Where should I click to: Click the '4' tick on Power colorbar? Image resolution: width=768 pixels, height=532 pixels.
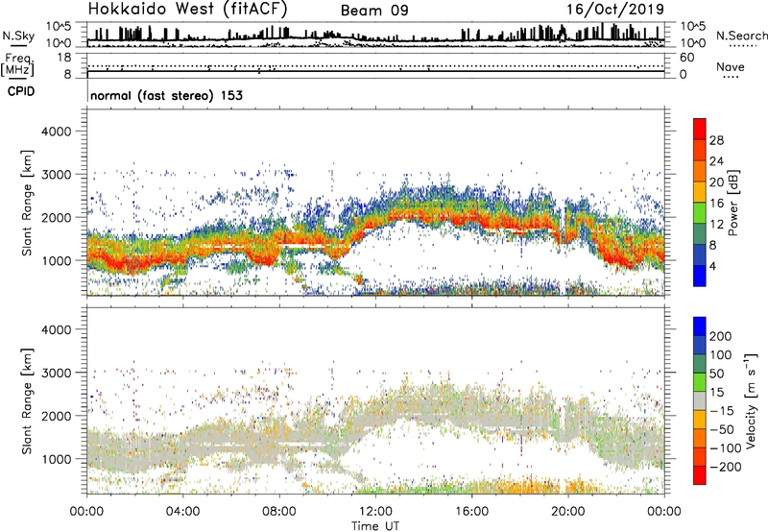[712, 266]
